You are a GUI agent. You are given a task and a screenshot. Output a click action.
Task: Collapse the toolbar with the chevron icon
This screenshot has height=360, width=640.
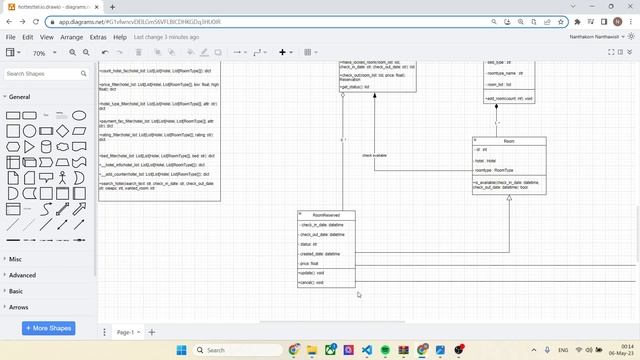coord(630,52)
